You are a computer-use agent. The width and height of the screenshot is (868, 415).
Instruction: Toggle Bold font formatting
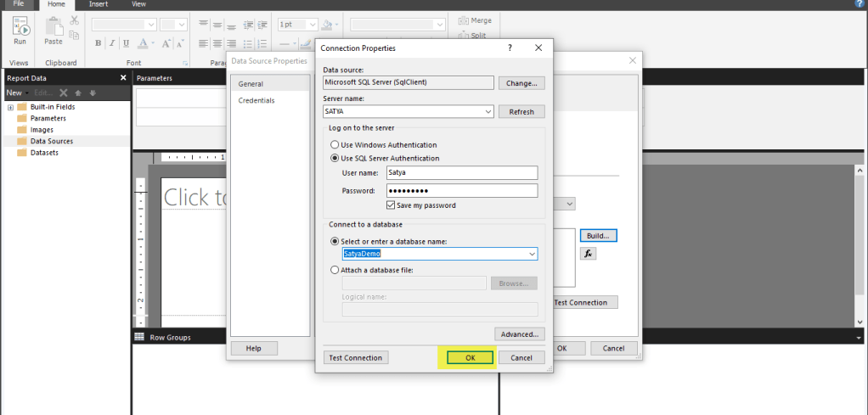[x=99, y=43]
